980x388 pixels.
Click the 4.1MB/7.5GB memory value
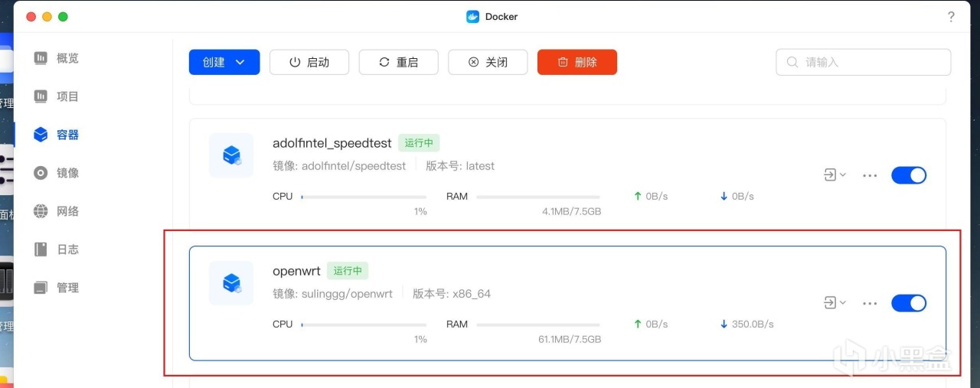571,211
